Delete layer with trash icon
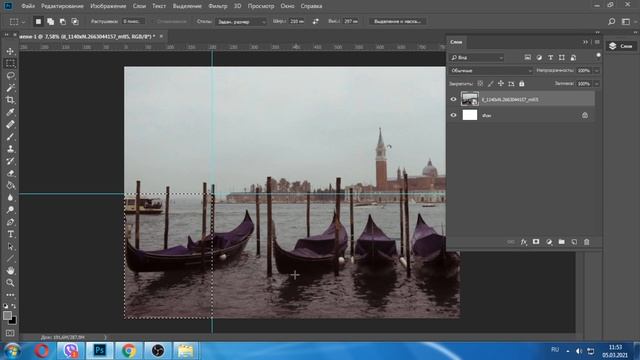This screenshot has height=360, width=640. [587, 242]
